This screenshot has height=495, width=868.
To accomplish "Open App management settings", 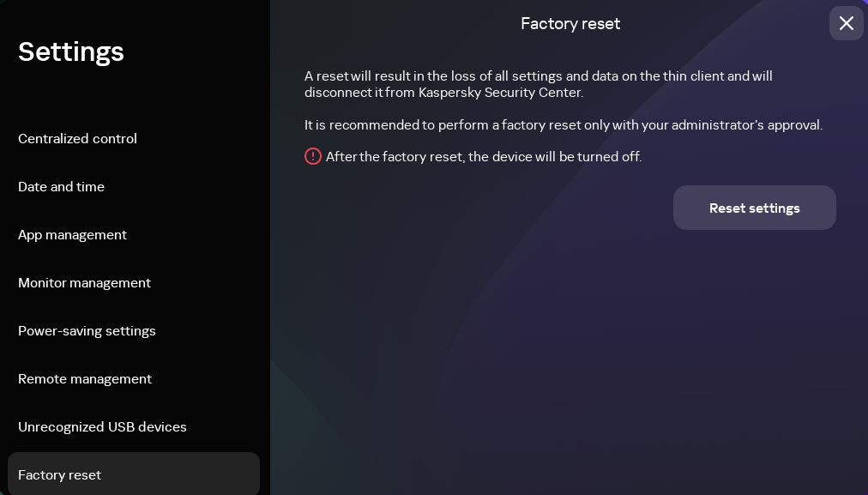I will [72, 234].
